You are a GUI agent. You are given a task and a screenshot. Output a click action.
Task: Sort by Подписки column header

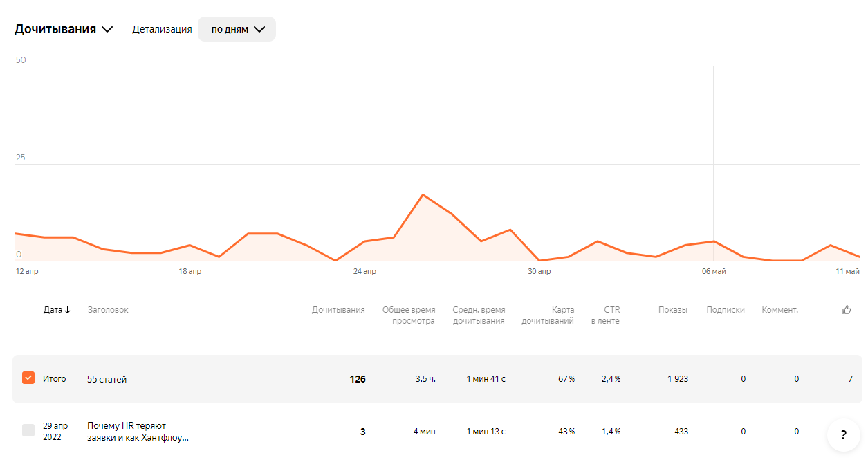(726, 310)
